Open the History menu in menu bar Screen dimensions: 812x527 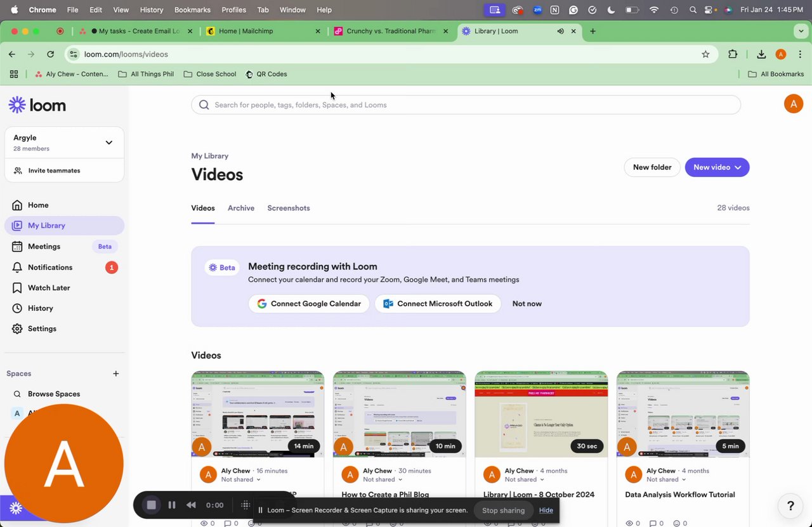tap(151, 10)
